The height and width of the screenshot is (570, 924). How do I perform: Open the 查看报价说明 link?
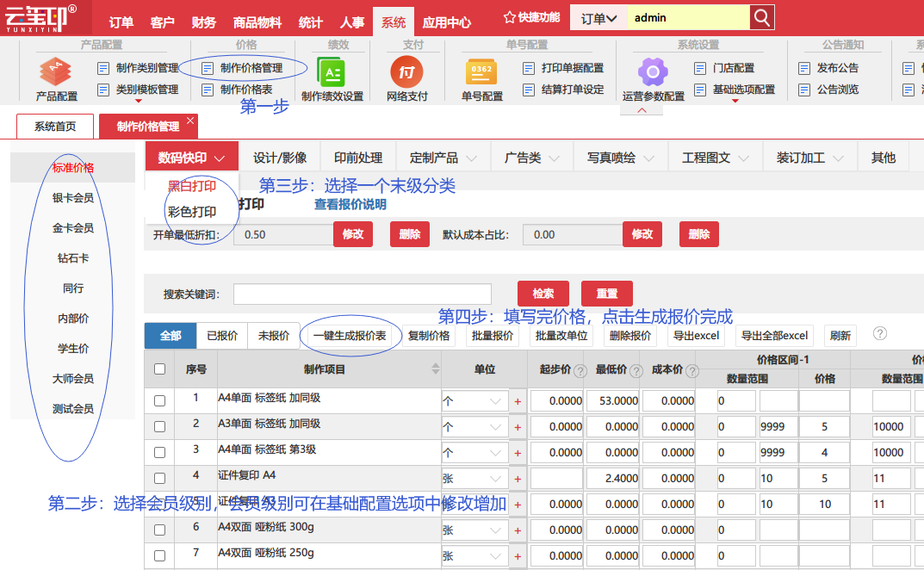[350, 205]
